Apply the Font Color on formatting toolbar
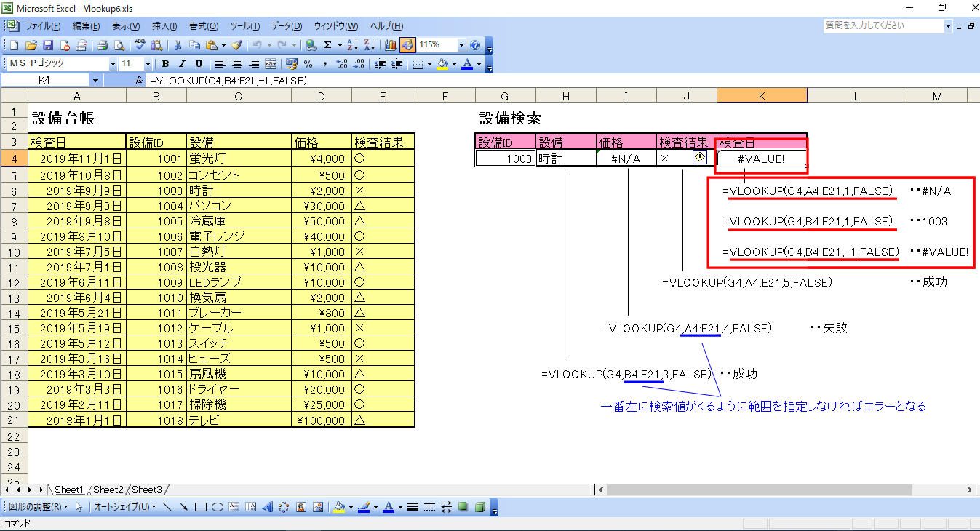This screenshot has width=980, height=531. [467, 64]
